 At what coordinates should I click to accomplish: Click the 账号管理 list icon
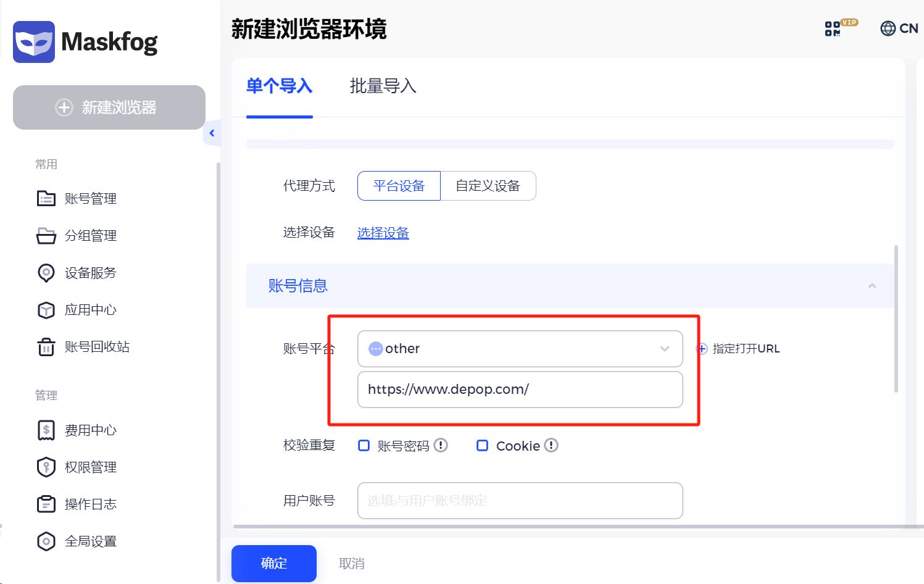(x=46, y=199)
